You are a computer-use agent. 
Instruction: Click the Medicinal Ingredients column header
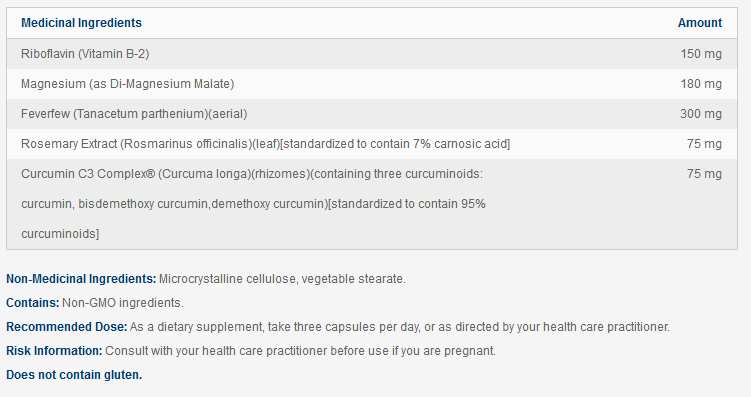(x=81, y=23)
